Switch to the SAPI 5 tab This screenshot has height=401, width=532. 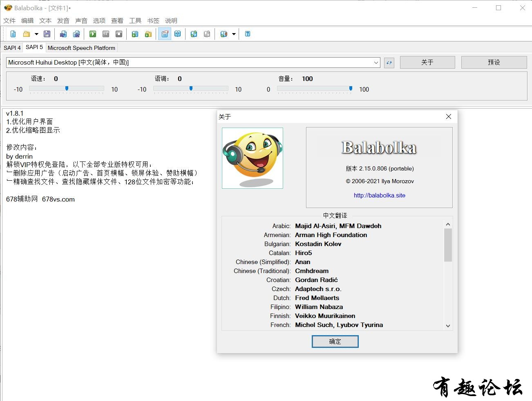coord(34,47)
